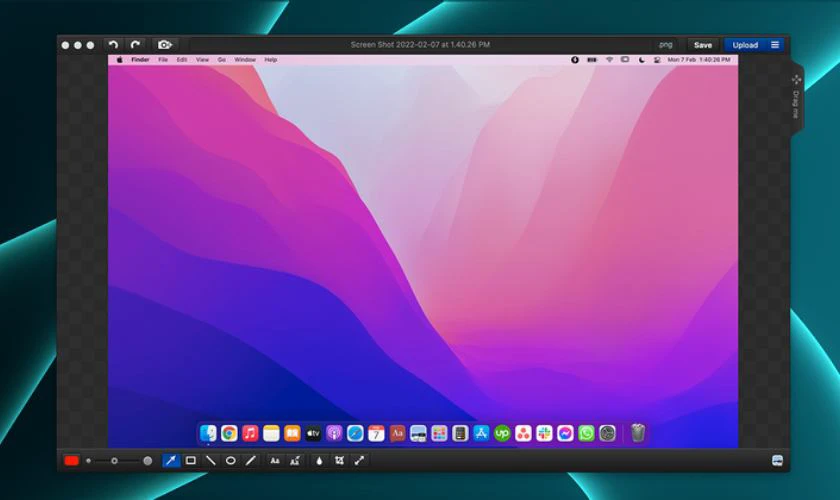
Task: Click Music app icon in the dock
Action: click(250, 433)
